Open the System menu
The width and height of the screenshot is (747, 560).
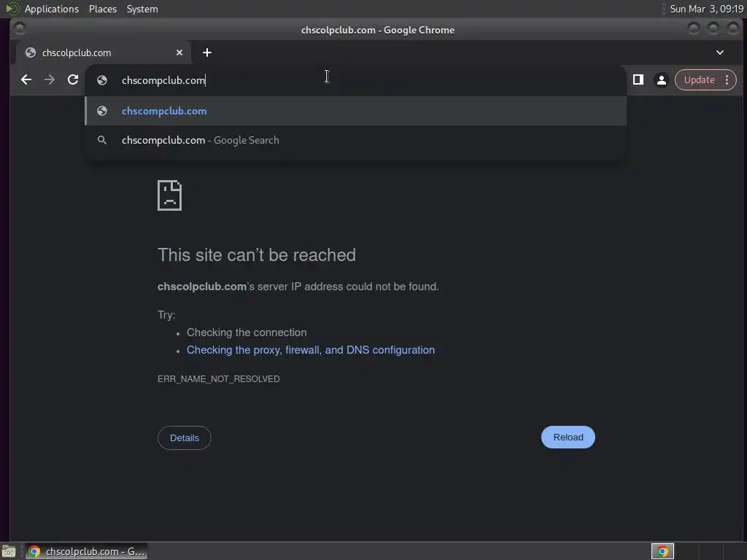pyautogui.click(x=142, y=9)
